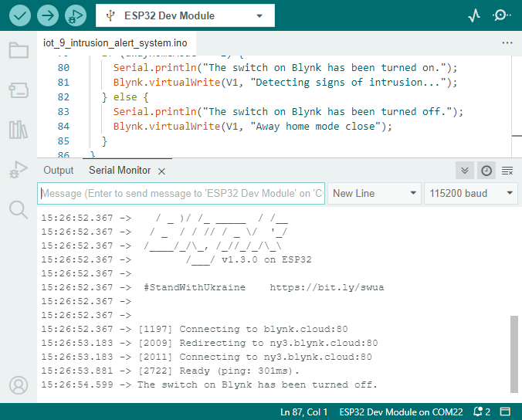This screenshot has width=522, height=420.
Task: Open the editor tab more options menu
Action: point(507,42)
